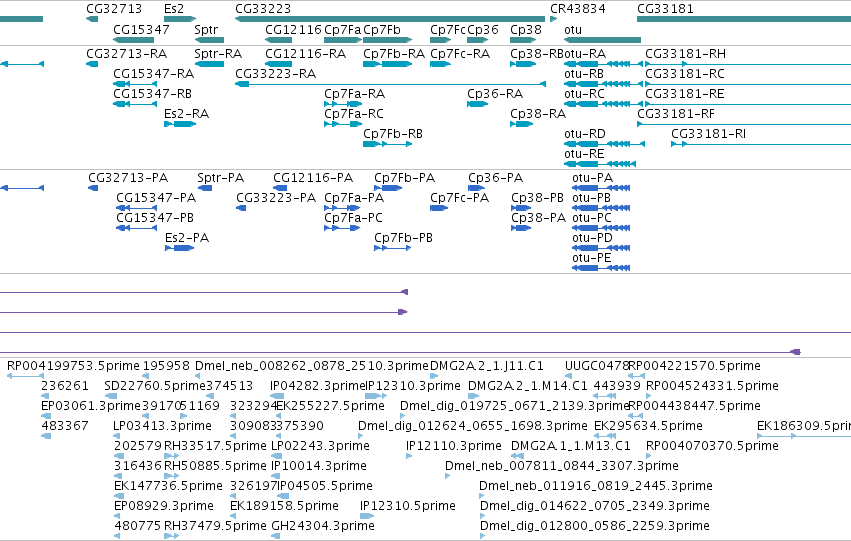Select the Cp7Fb-RB transcript label
Viewport: 851px width, 541px height.
click(x=393, y=134)
